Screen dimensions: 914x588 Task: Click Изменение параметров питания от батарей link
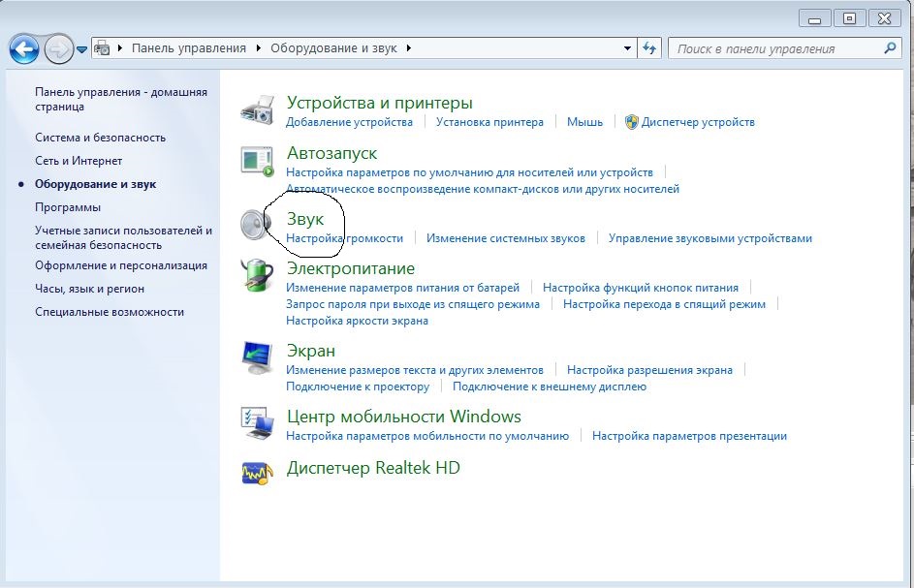pos(402,288)
